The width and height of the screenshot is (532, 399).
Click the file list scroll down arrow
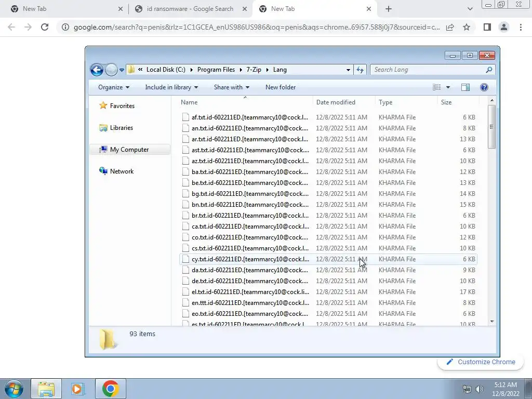492,321
